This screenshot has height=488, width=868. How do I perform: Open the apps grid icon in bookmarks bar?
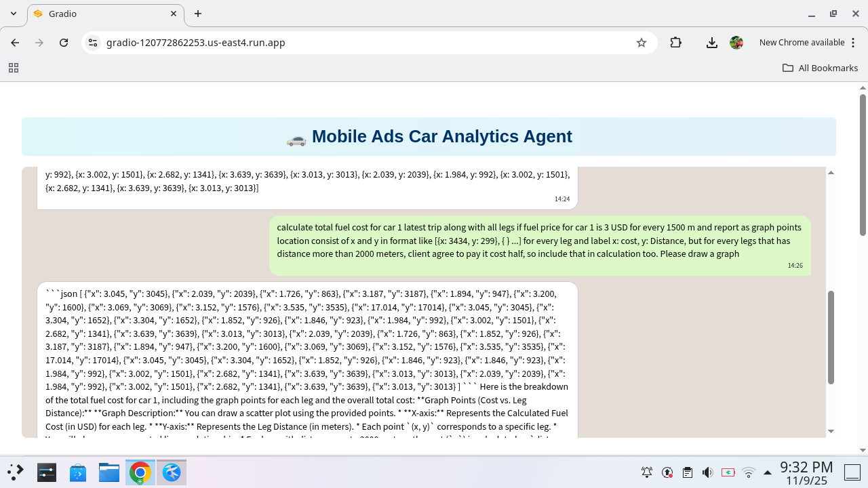(13, 68)
